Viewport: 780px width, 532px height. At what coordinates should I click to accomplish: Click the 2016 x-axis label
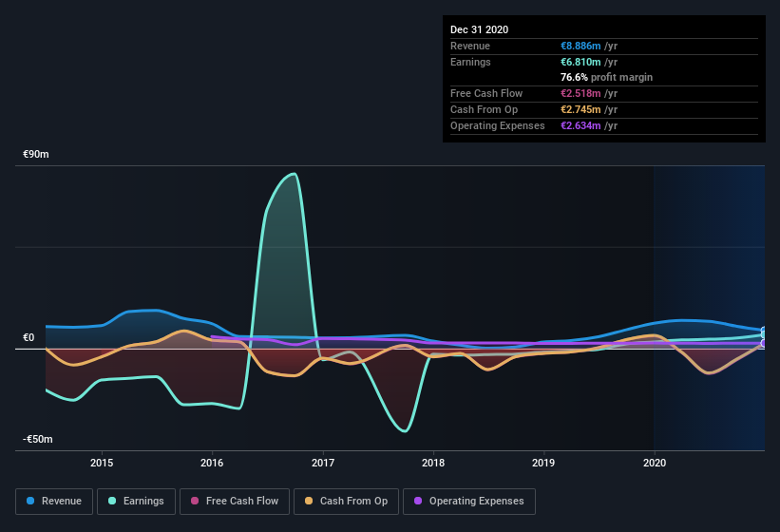(212, 463)
